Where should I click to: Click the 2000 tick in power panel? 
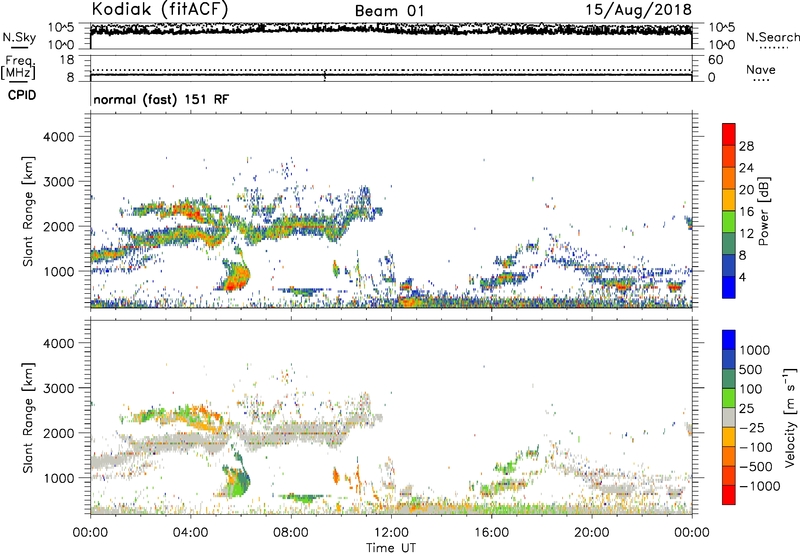coord(58,226)
